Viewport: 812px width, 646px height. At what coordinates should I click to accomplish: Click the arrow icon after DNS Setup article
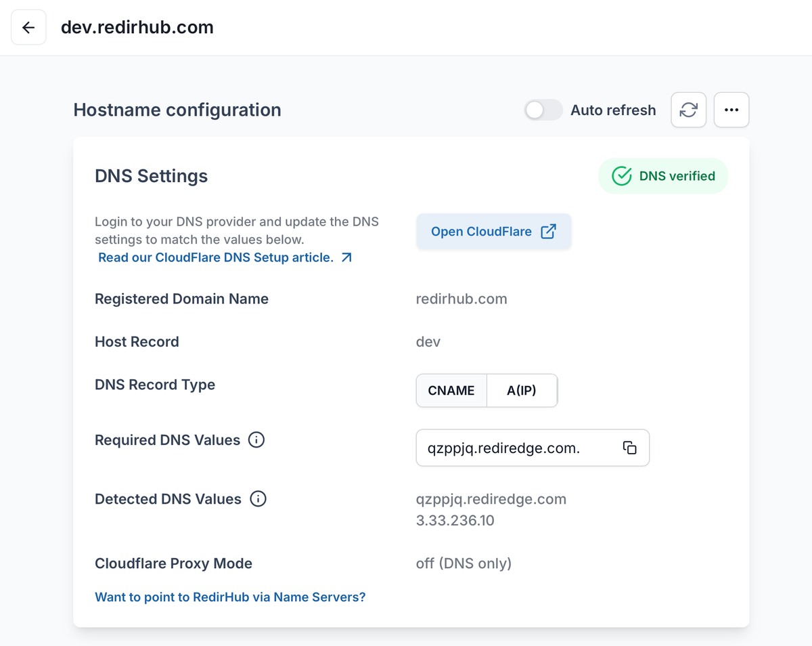(346, 257)
